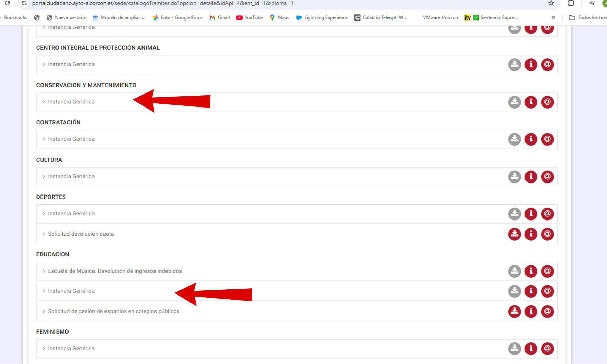607x364 pixels.
Task: Expand Instancia Genérica under Conservacion y Mantenimiento
Action: [x=71, y=102]
